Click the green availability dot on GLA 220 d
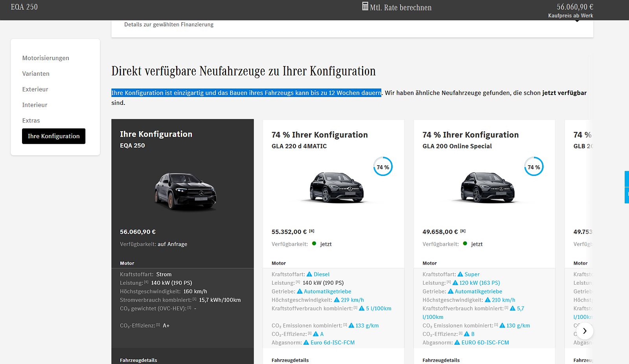This screenshot has height=364, width=629. point(314,243)
